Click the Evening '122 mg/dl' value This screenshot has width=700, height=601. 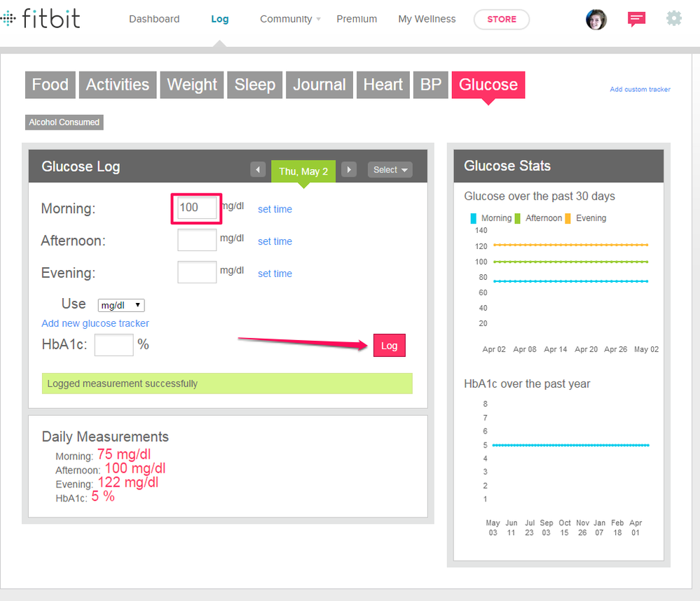coord(128,482)
